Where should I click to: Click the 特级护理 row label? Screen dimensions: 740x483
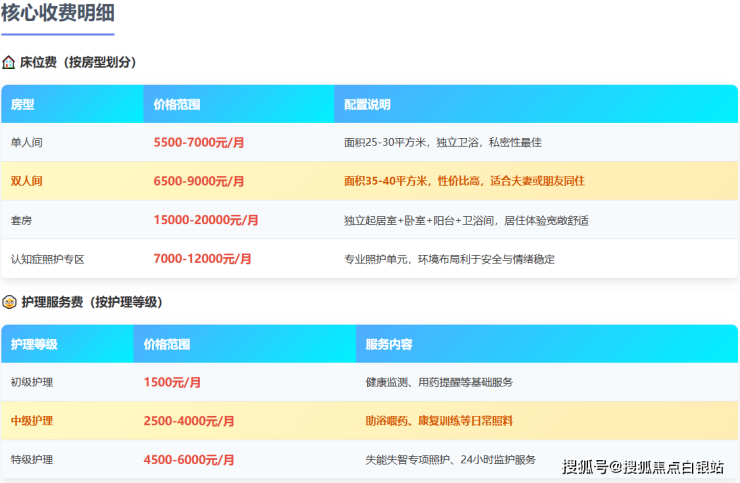[x=32, y=460]
